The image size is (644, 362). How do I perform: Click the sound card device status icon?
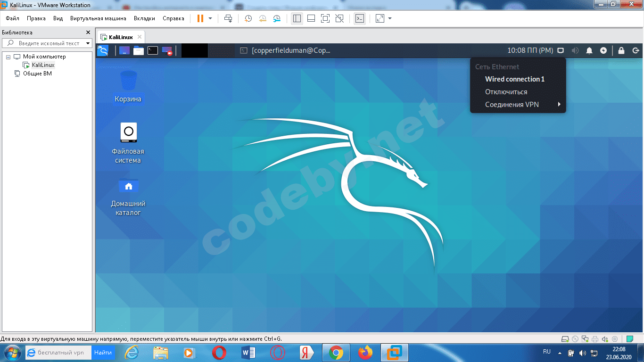(x=605, y=339)
